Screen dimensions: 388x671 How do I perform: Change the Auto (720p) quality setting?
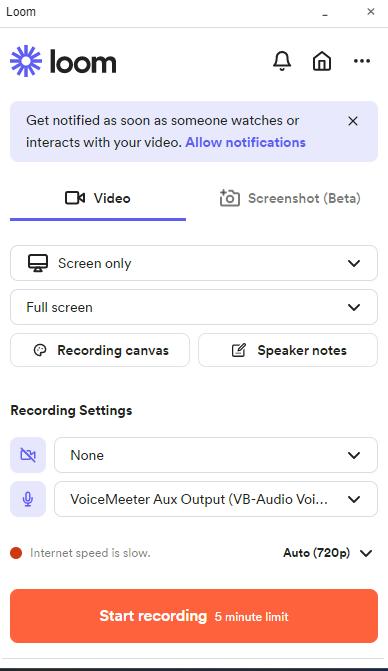(x=328, y=553)
